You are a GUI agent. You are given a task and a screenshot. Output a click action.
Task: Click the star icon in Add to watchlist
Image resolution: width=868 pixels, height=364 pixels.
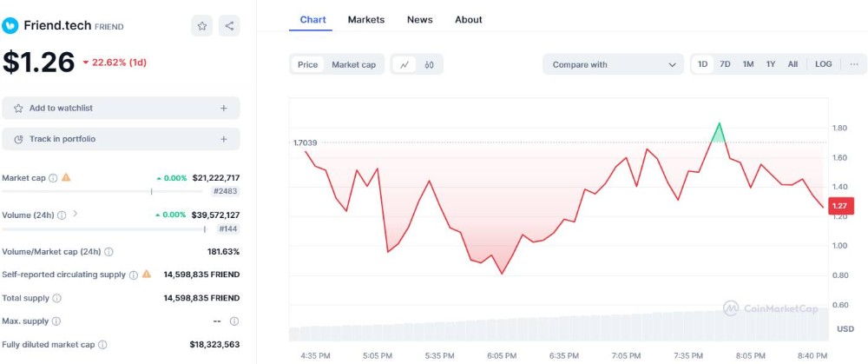coord(18,109)
